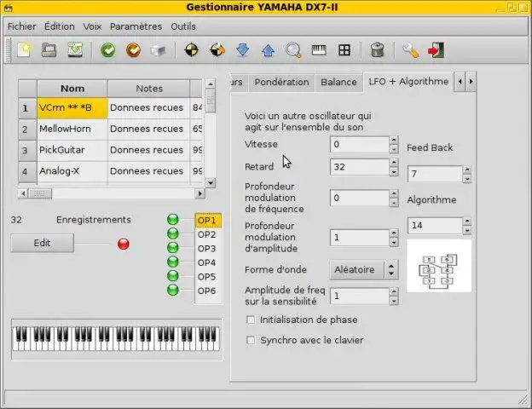
Task: Select the LFO + Algorithme tab
Action: click(408, 82)
